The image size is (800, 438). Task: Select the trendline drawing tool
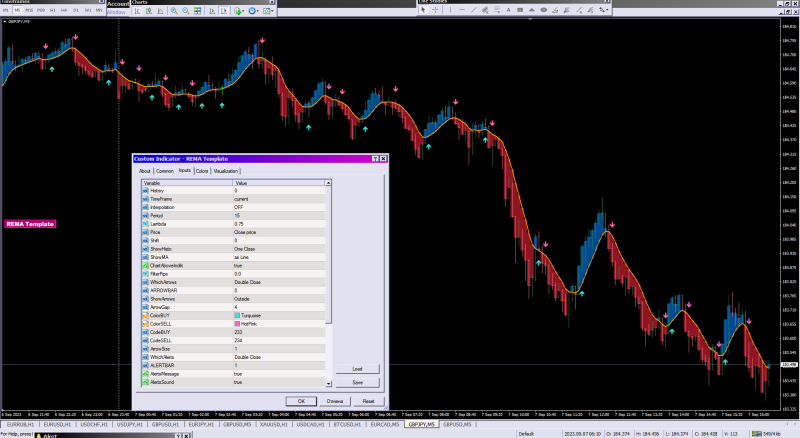[x=473, y=10]
